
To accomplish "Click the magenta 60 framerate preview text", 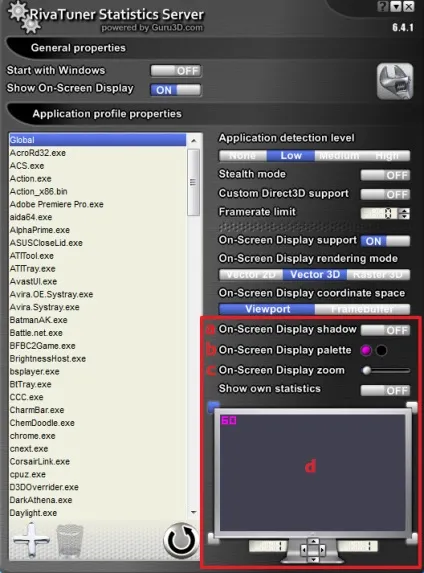I will click(229, 420).
